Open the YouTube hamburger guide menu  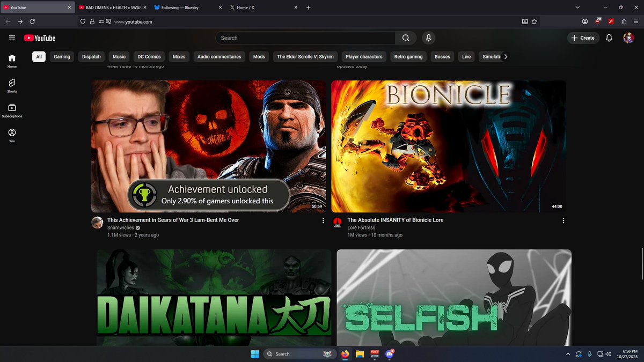click(x=12, y=38)
